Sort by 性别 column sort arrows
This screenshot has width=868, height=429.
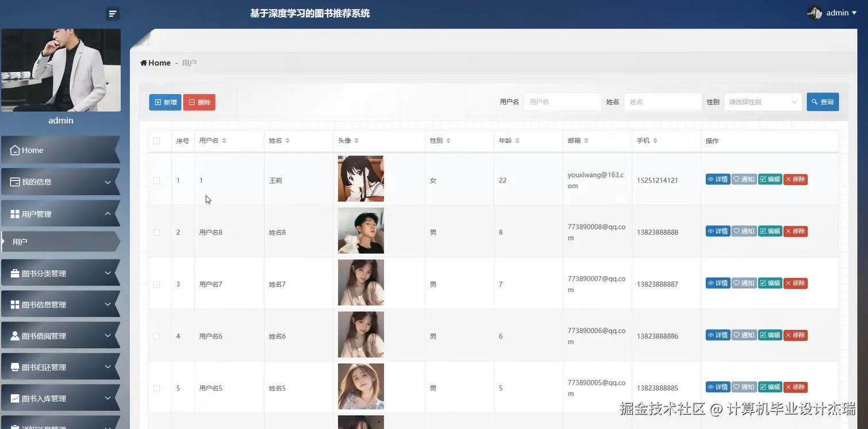tap(448, 141)
